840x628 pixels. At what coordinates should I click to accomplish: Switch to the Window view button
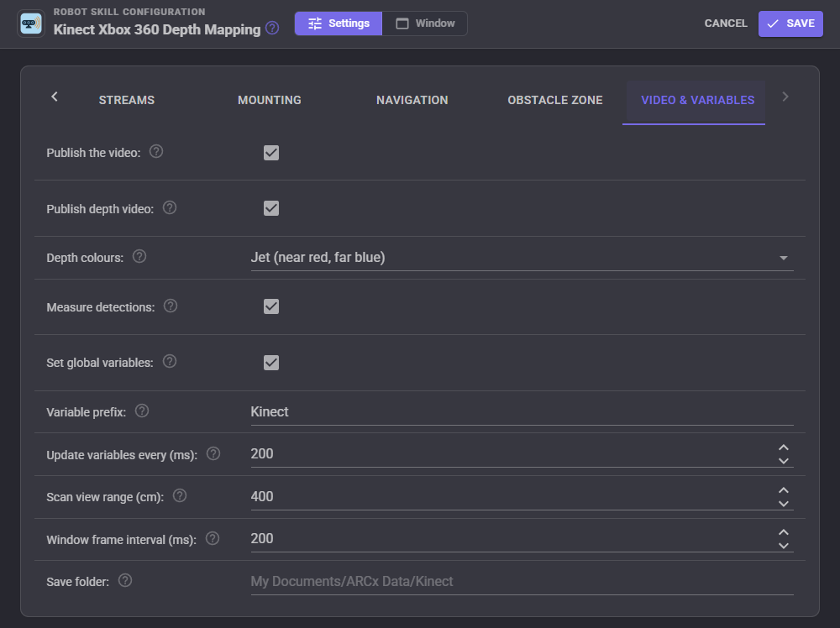pyautogui.click(x=425, y=24)
